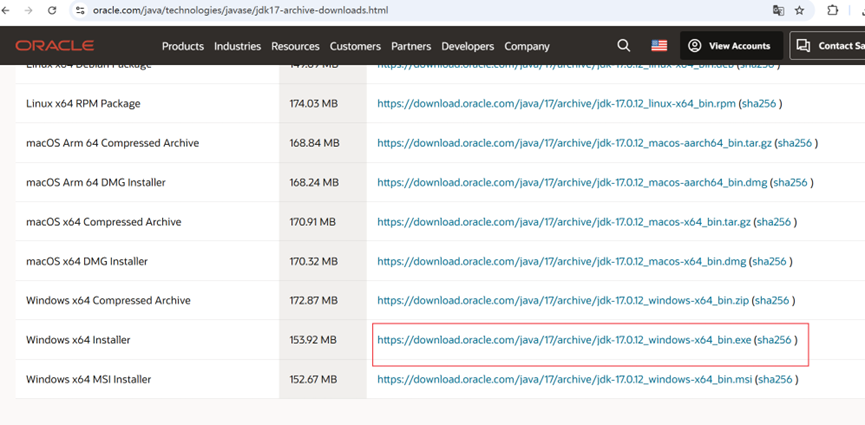
Task: Open sha256 for macOS x64 Compressed Archive
Action: coord(774,222)
